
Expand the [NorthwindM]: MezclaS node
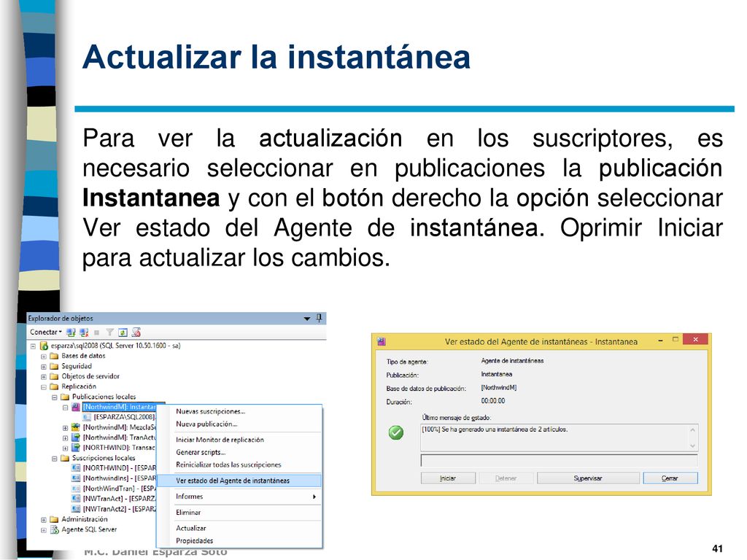pos(65,427)
